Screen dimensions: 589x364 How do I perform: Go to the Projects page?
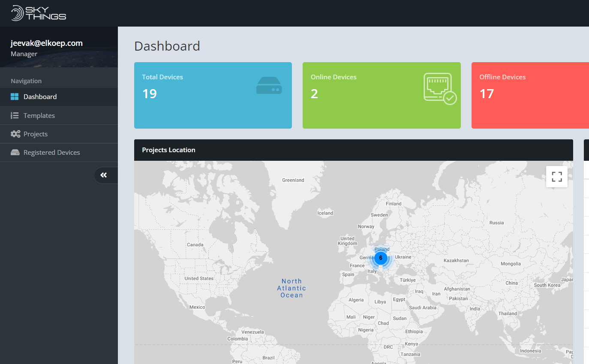(36, 134)
